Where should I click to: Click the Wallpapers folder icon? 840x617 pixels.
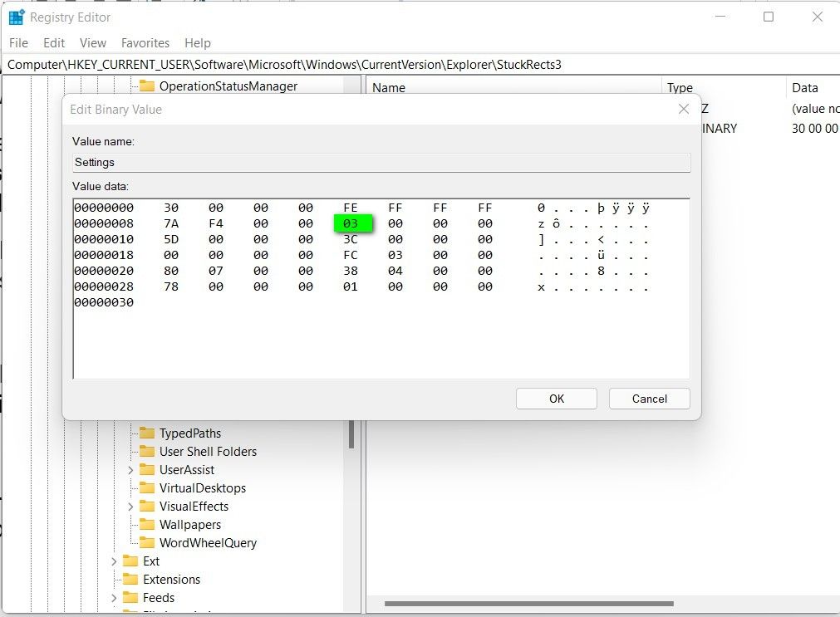click(x=149, y=524)
